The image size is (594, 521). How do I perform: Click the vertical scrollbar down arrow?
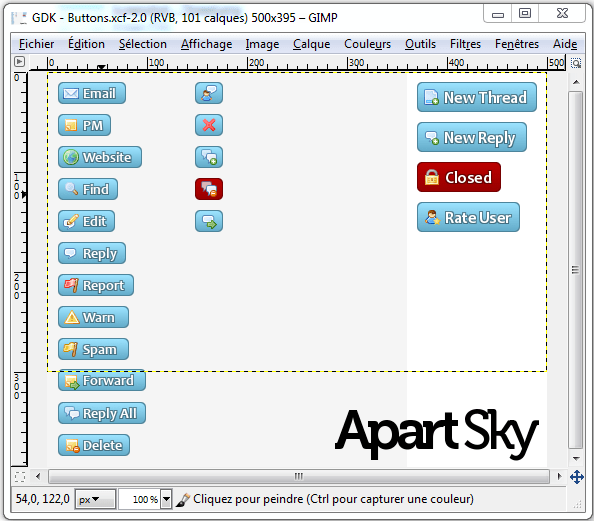(576, 459)
